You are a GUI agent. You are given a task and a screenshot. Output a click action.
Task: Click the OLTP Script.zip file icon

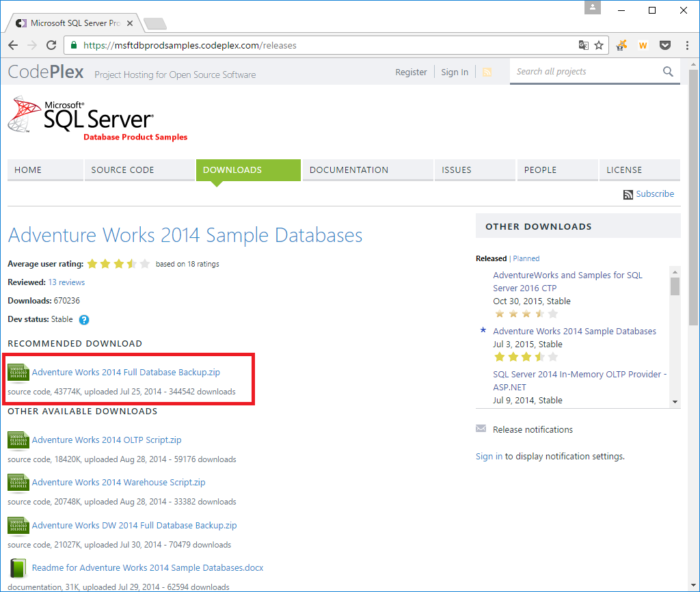click(x=18, y=441)
